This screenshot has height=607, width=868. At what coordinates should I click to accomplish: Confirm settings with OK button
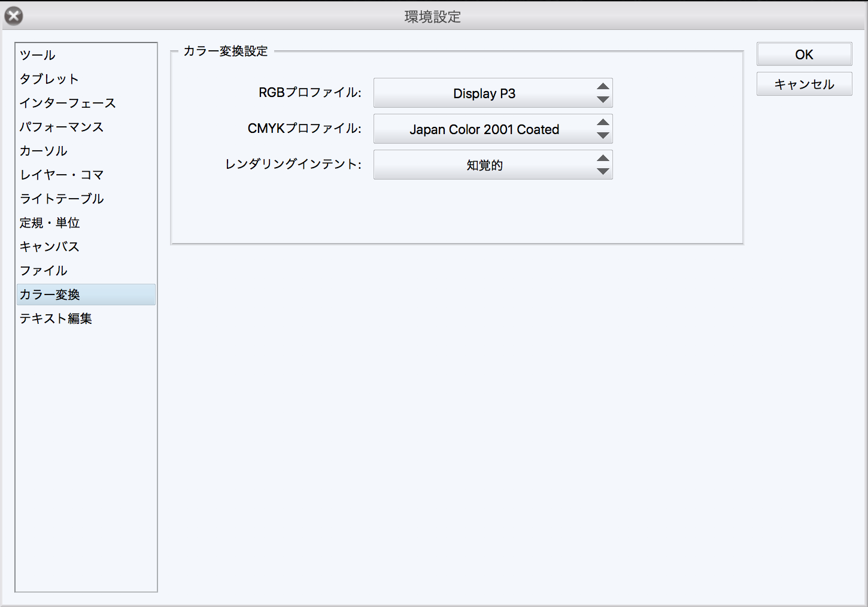pyautogui.click(x=805, y=54)
